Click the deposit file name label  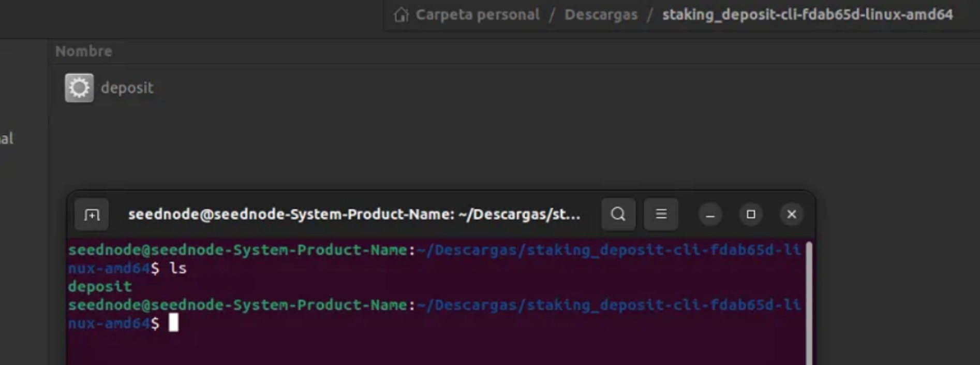click(127, 88)
